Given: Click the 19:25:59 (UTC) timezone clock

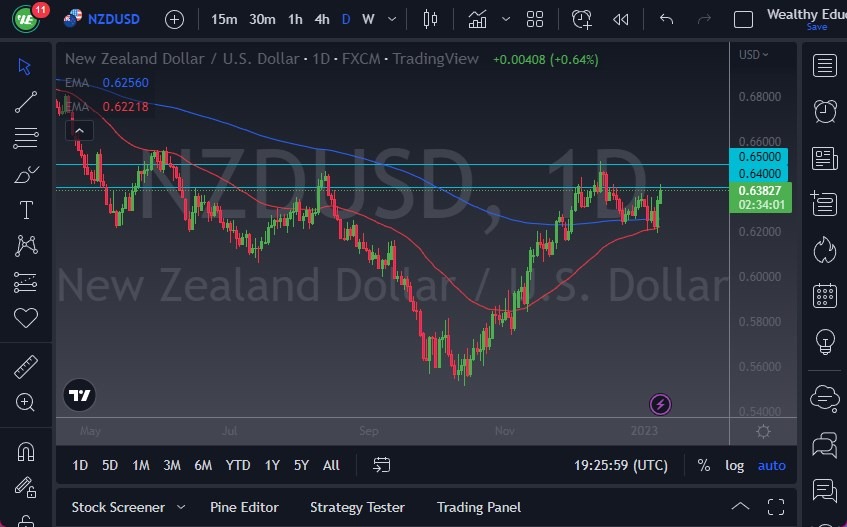Looking at the screenshot, I should pyautogui.click(x=621, y=465).
